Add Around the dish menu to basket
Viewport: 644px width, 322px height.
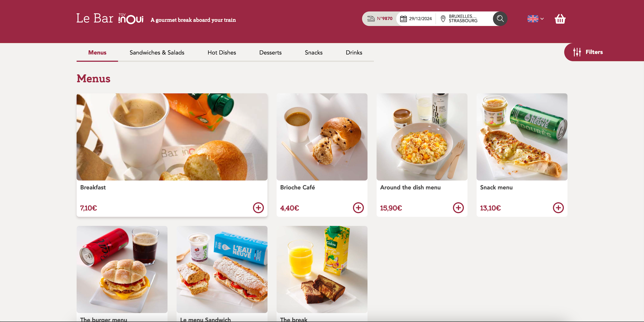[x=458, y=208]
